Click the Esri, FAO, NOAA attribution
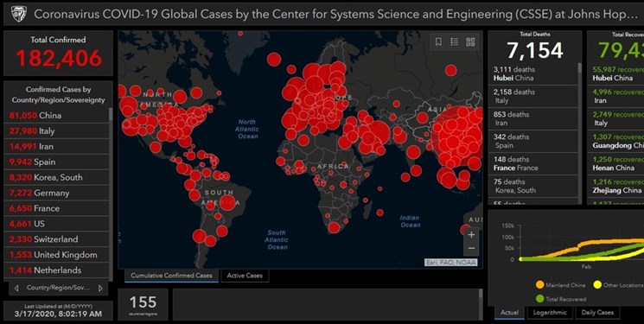 pos(451,263)
